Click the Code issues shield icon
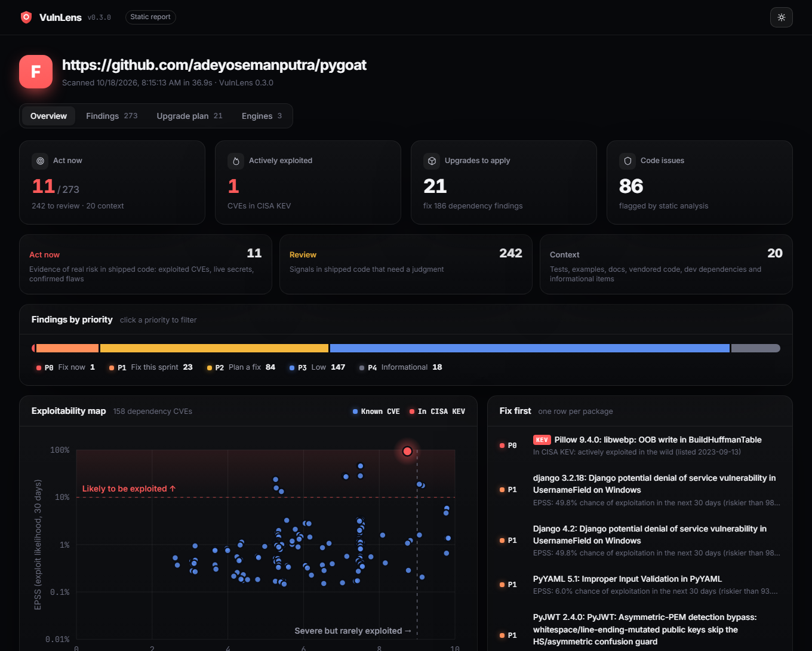812x651 pixels. [x=628, y=161]
